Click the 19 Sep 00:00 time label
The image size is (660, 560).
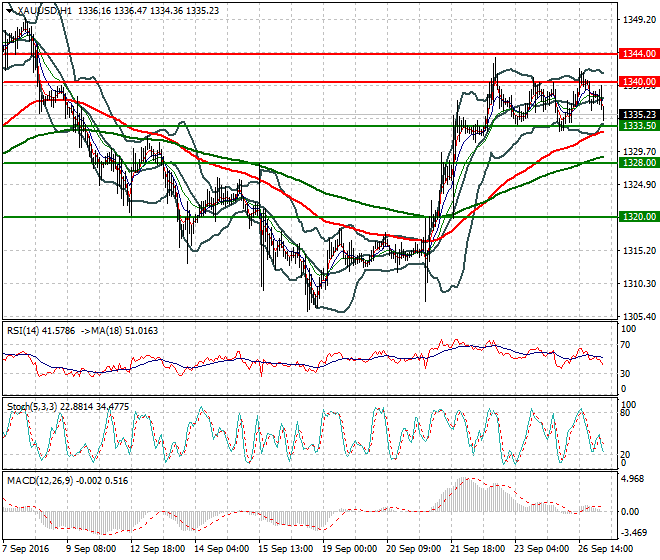[350, 549]
